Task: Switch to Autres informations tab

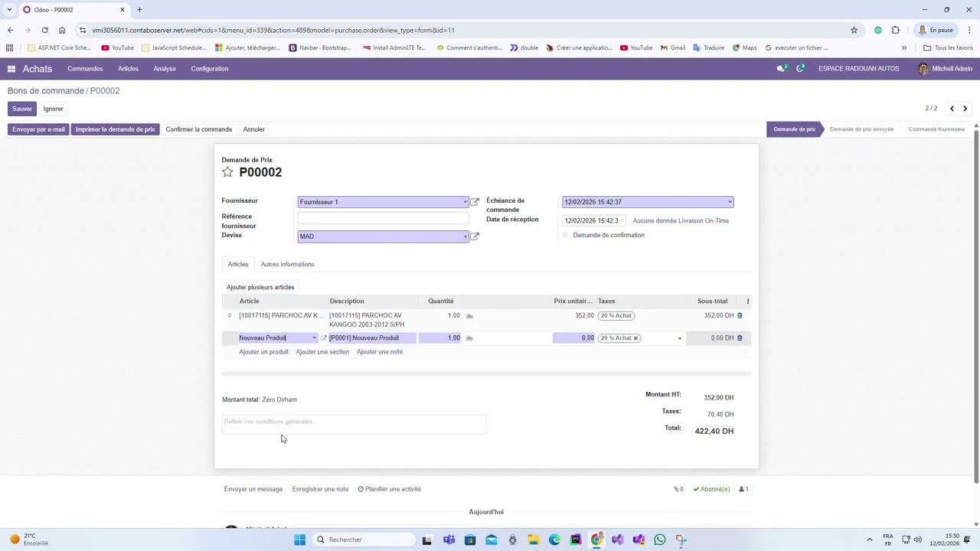Action: (287, 264)
